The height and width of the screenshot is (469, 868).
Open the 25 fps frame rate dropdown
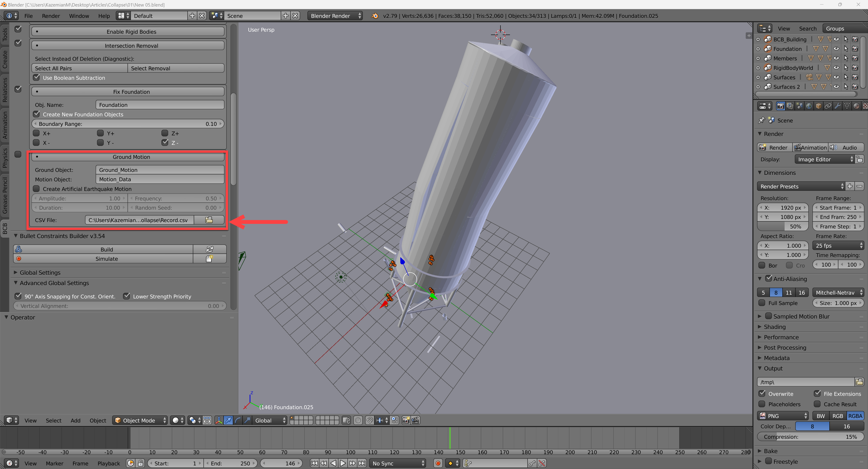[x=838, y=245]
